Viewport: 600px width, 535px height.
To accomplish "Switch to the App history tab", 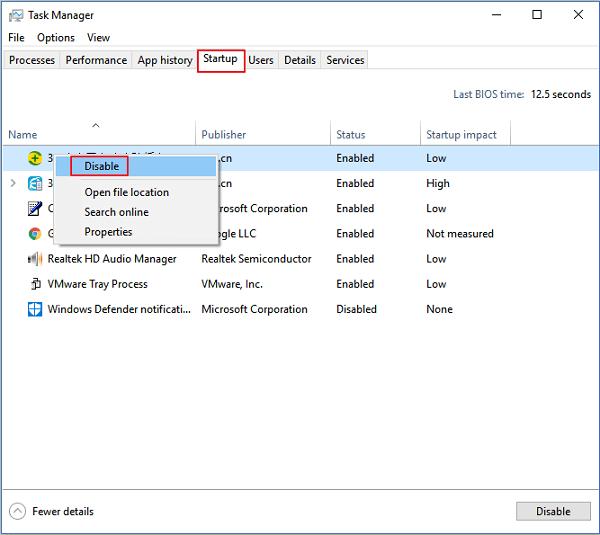I will tap(165, 60).
